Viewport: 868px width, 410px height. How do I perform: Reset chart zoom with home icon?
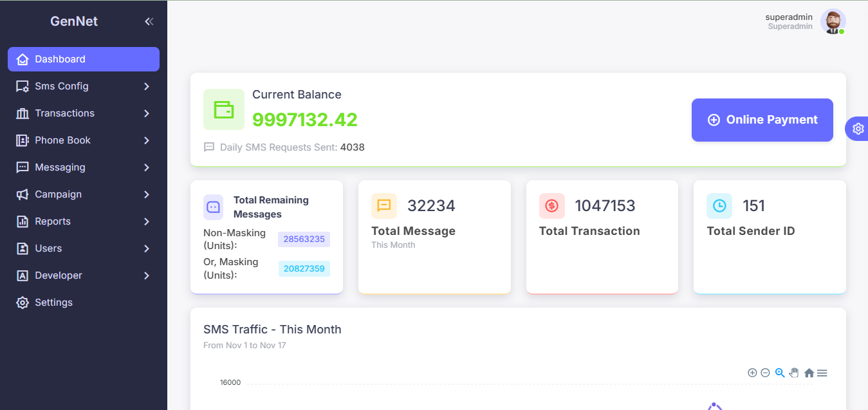[x=809, y=373]
